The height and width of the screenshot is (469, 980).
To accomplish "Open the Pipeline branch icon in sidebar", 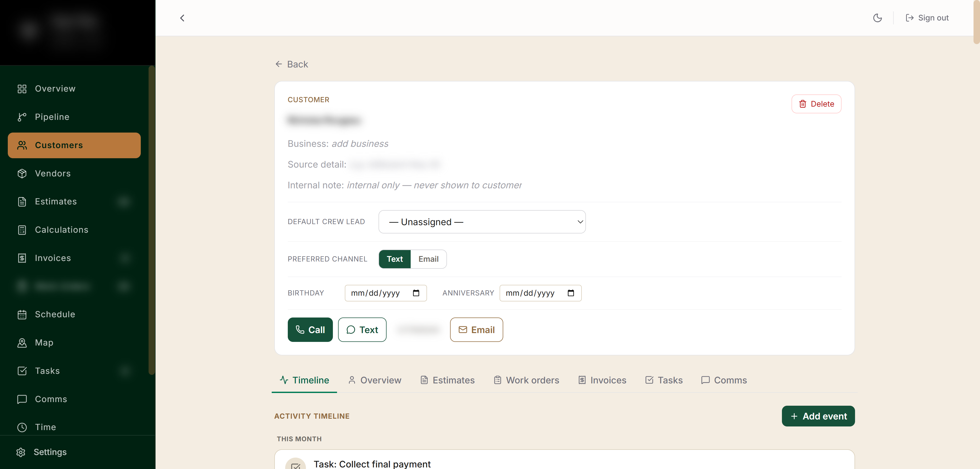I will coord(22,117).
